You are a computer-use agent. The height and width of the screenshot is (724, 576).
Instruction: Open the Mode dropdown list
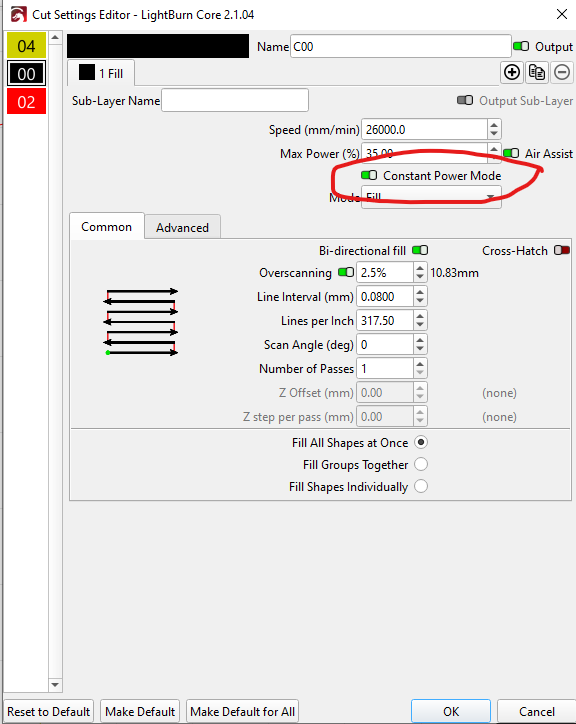(x=431, y=197)
